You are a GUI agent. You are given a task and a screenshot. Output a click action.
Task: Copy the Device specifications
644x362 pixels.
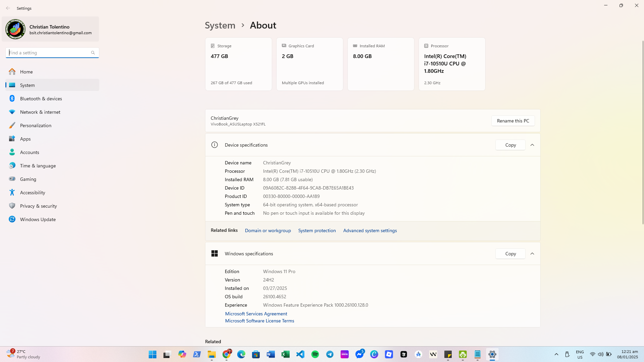(x=510, y=145)
